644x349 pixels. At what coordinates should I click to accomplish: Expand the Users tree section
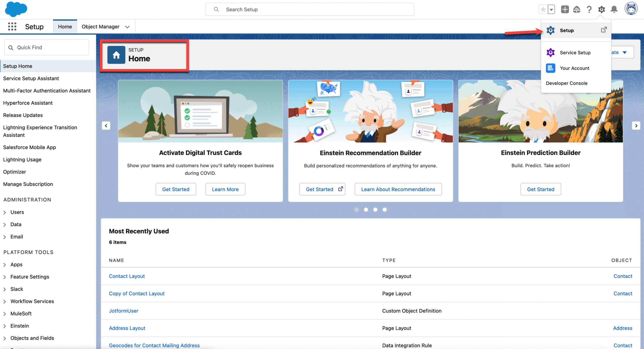tap(5, 212)
